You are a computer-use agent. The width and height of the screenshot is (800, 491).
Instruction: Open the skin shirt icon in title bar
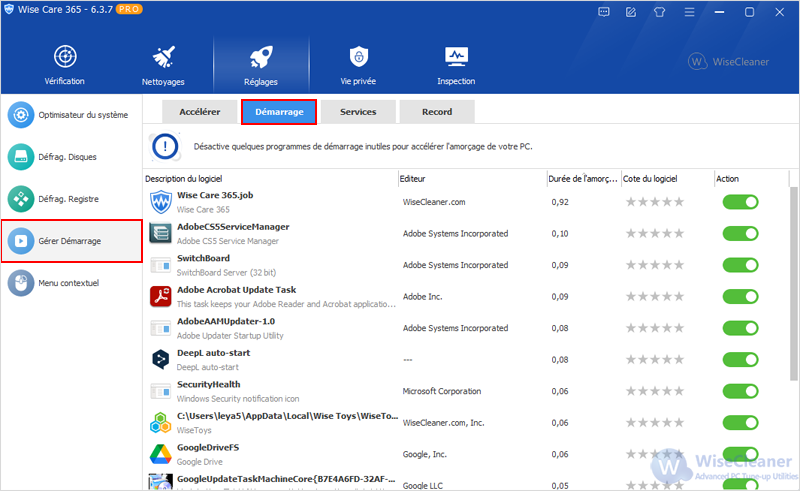(x=659, y=12)
